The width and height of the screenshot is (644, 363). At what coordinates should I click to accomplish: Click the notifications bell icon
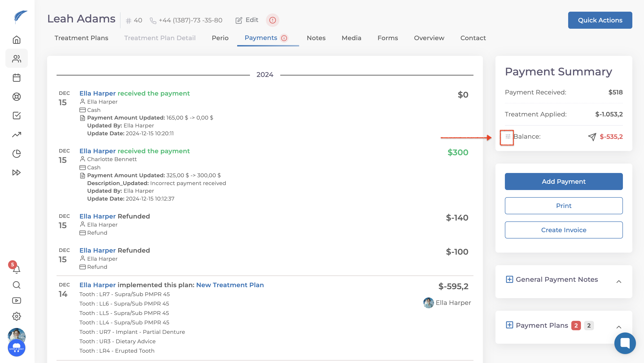click(x=17, y=269)
